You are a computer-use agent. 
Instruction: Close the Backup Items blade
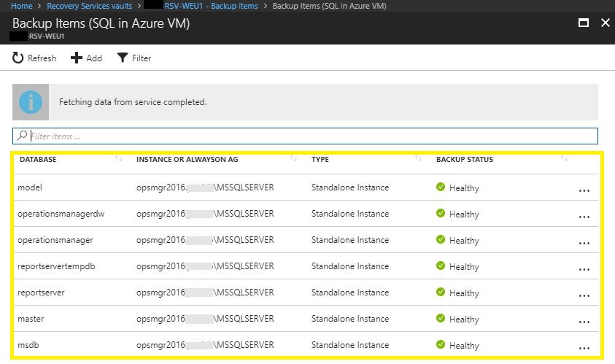pyautogui.click(x=606, y=23)
